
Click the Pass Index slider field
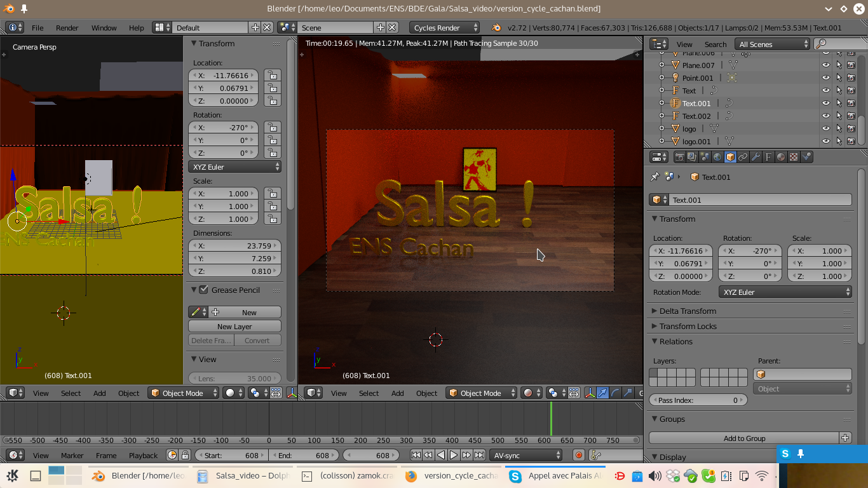pyautogui.click(x=698, y=400)
